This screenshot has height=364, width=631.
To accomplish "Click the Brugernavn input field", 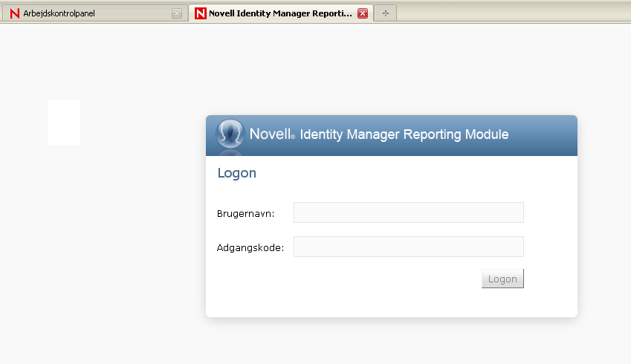I will pos(409,212).
